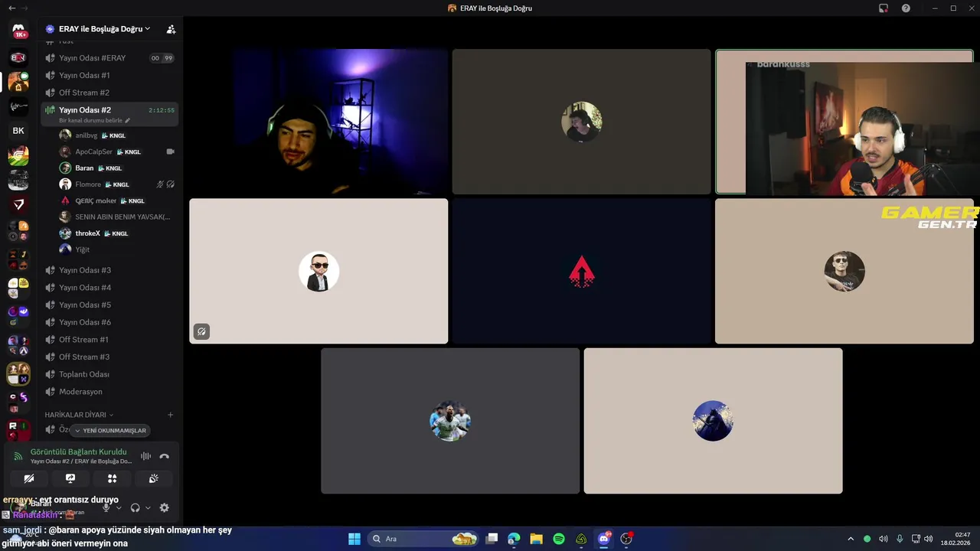Join Moderasyon voice channel

coord(109,392)
